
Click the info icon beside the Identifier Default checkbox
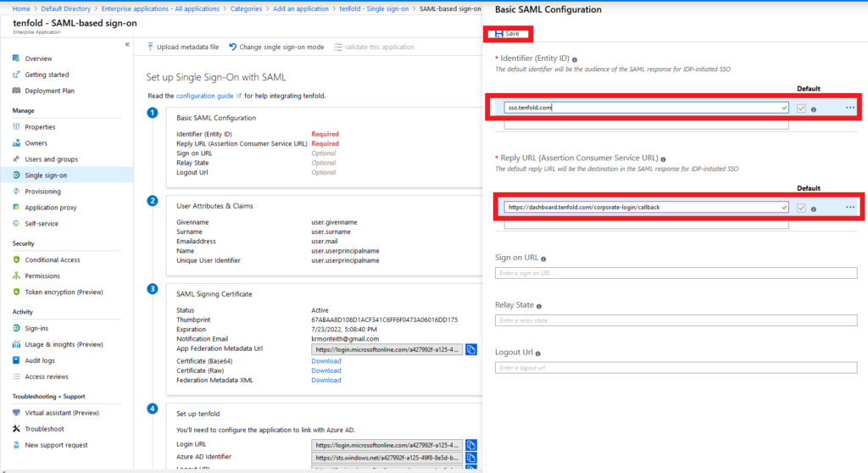pyautogui.click(x=814, y=109)
